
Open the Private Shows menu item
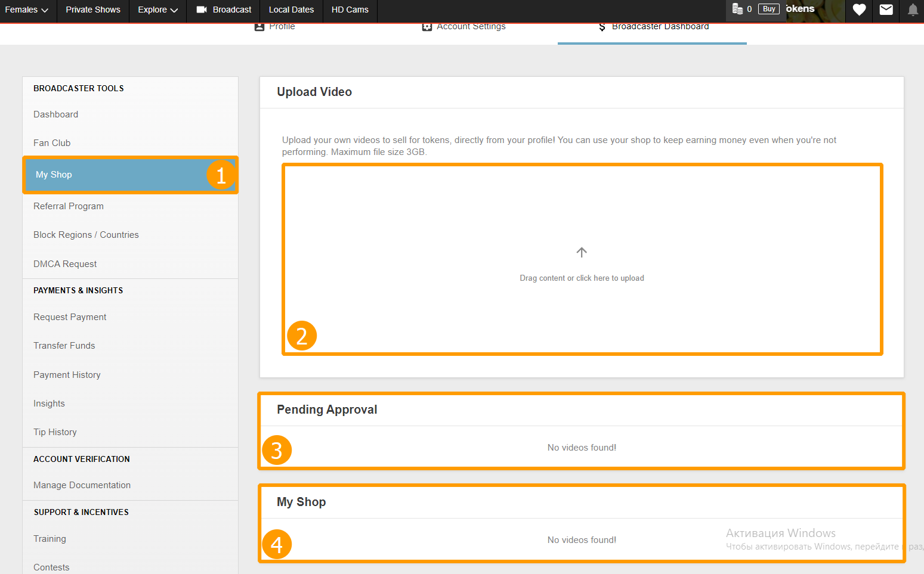(93, 10)
